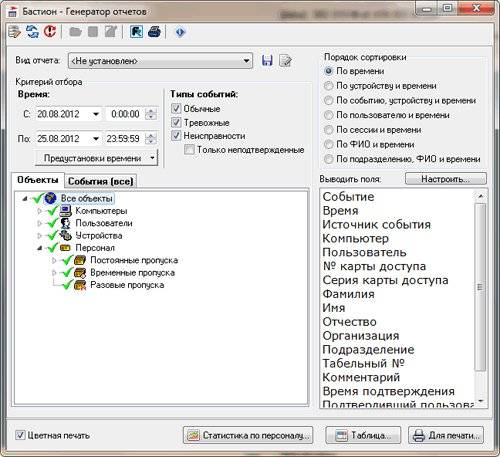This screenshot has height=457, width=500.
Task: Edit report type with notepad pencil icon
Action: pyautogui.click(x=285, y=61)
